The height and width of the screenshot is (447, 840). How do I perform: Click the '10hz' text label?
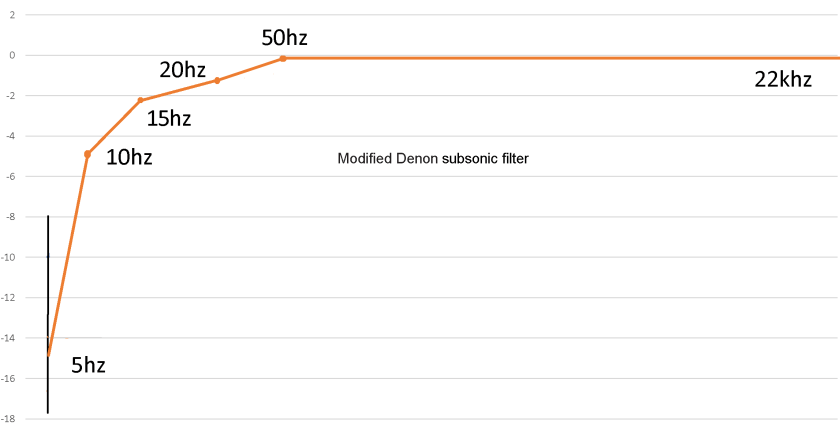tap(128, 157)
